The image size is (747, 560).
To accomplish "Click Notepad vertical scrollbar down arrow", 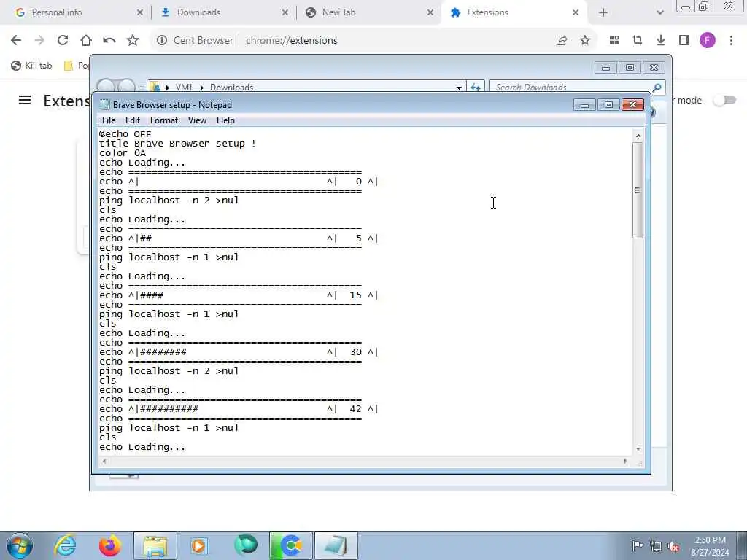I will coord(638,448).
